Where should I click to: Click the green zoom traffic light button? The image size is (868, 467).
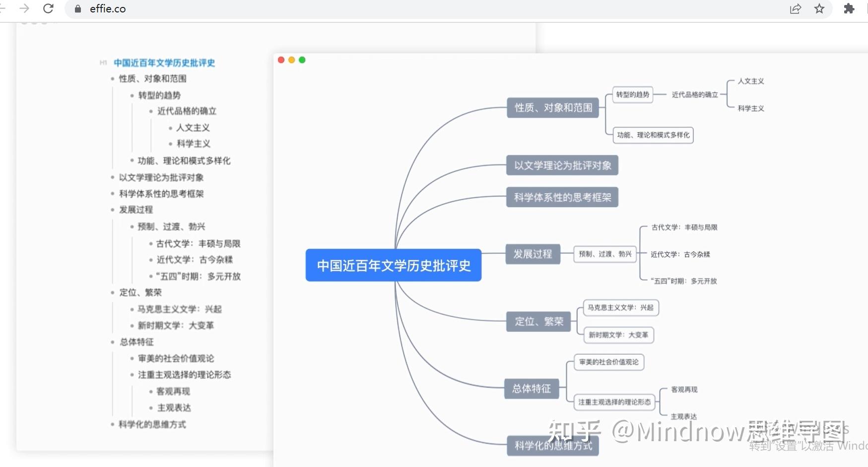click(x=303, y=60)
